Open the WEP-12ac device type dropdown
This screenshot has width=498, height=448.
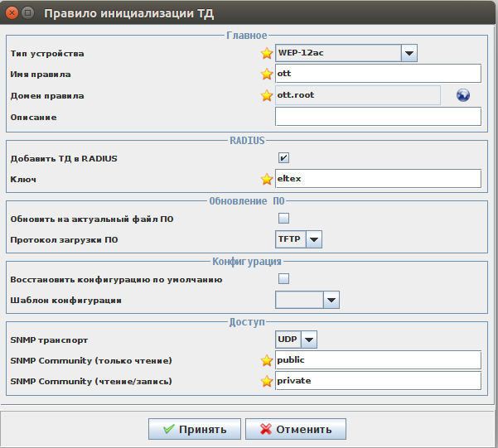coord(409,54)
